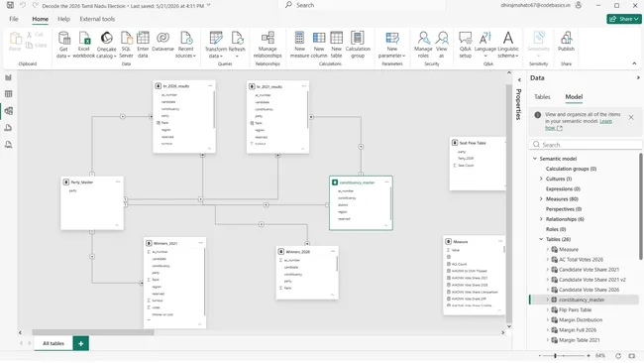Viewport: 644px width, 363px height.
Task: Create a New table
Action: [x=336, y=45]
